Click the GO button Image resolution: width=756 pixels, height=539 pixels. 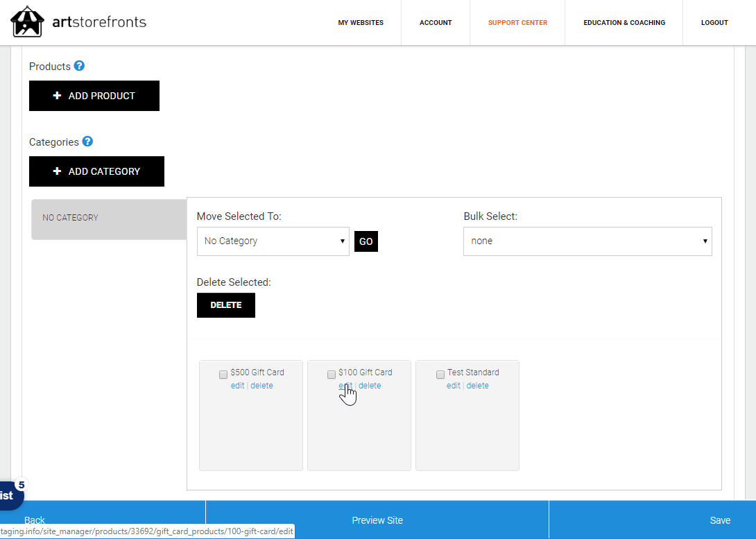pyautogui.click(x=366, y=241)
